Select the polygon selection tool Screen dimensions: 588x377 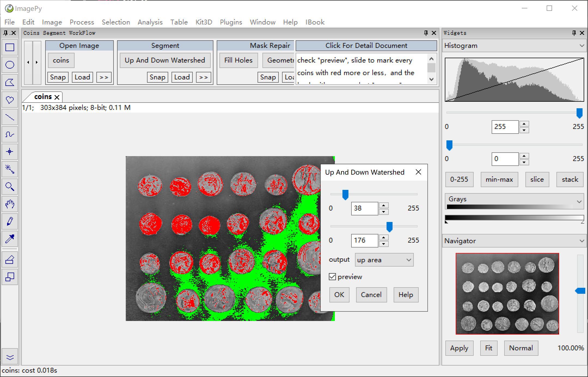tap(10, 82)
